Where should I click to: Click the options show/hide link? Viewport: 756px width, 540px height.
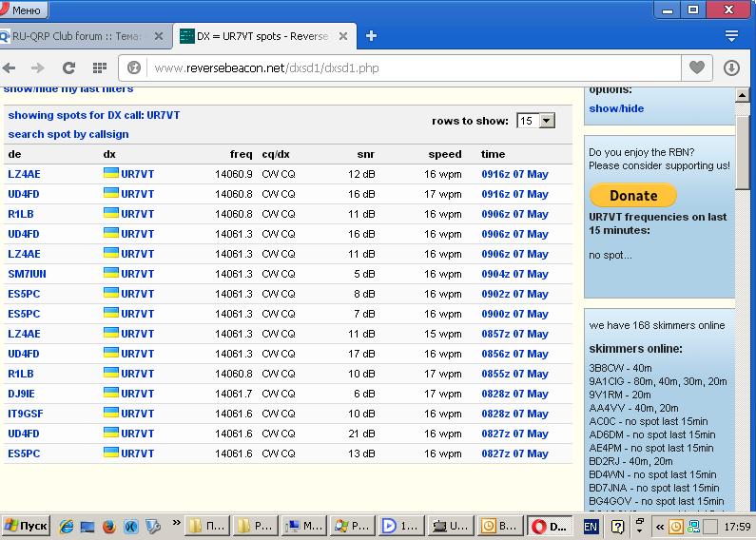pos(616,108)
